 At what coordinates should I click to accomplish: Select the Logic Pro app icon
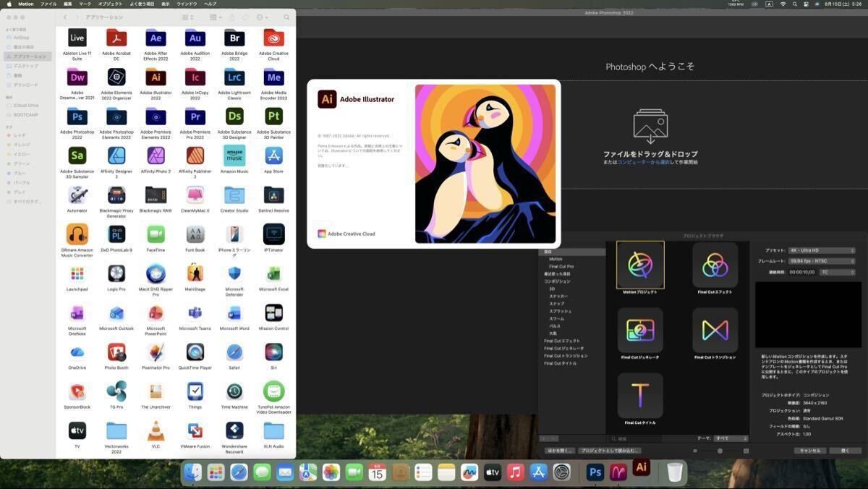click(x=116, y=273)
